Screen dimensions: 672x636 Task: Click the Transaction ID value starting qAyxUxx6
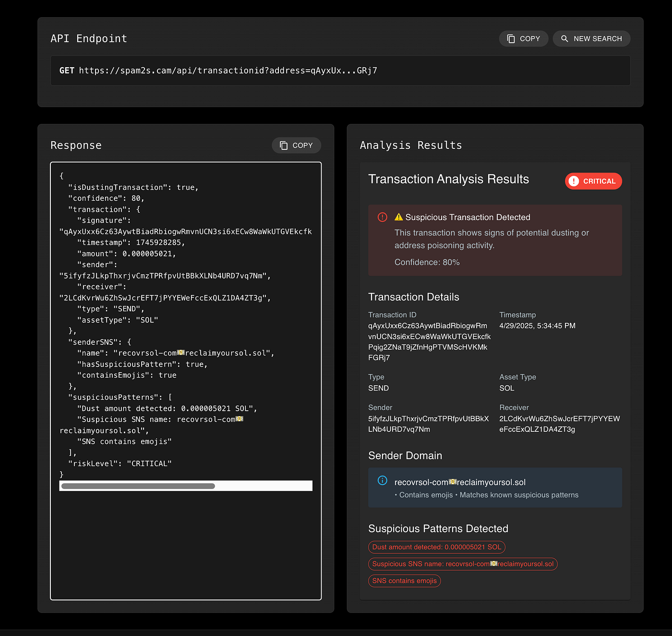(430, 342)
